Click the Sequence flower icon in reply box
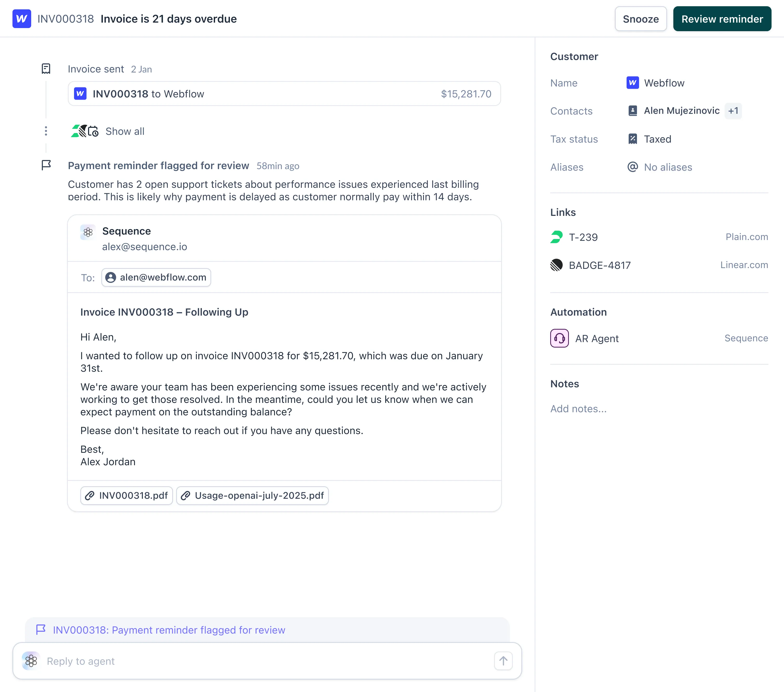This screenshot has width=784, height=692. click(x=31, y=661)
